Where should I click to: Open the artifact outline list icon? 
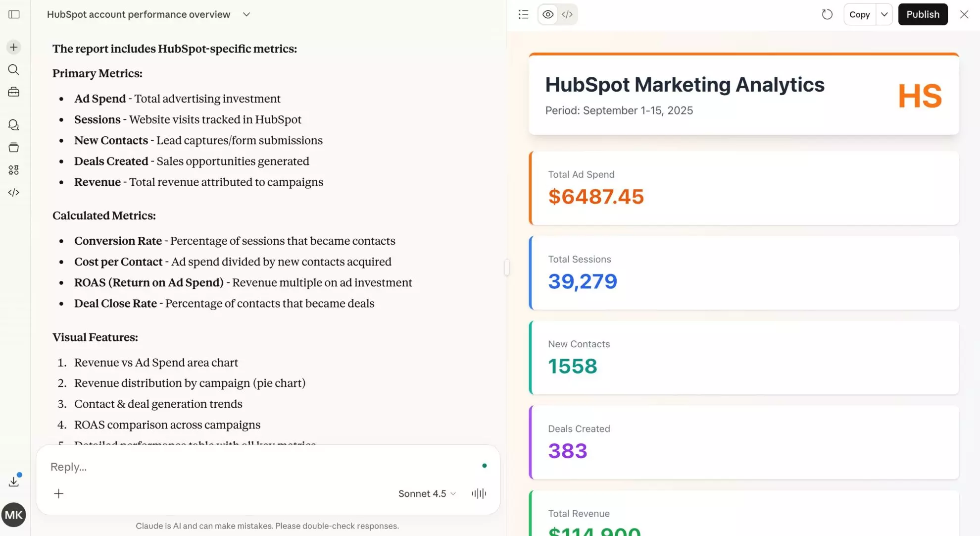(x=523, y=14)
